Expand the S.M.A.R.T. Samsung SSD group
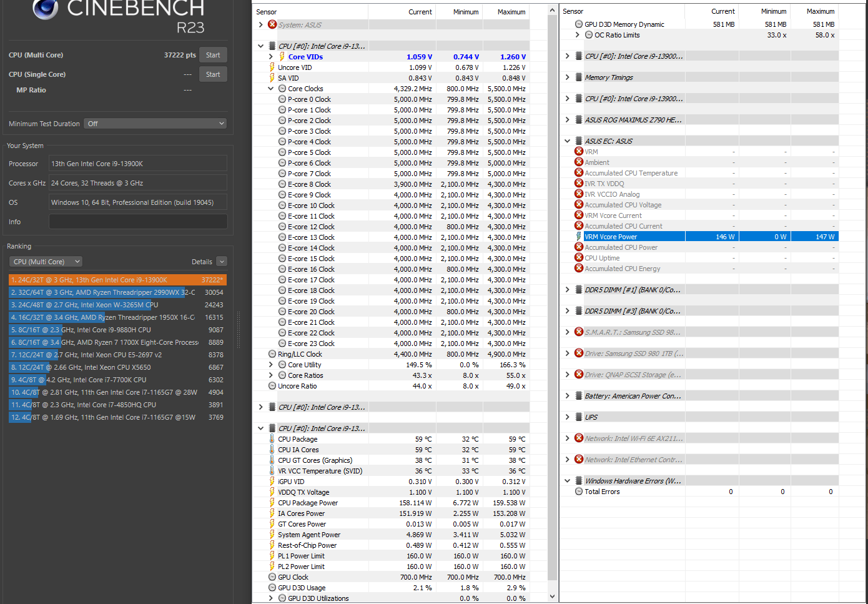 [567, 332]
